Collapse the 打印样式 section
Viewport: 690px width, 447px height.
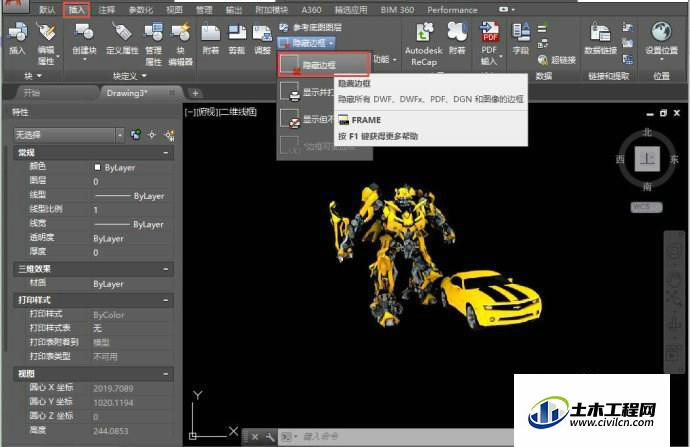point(166,300)
